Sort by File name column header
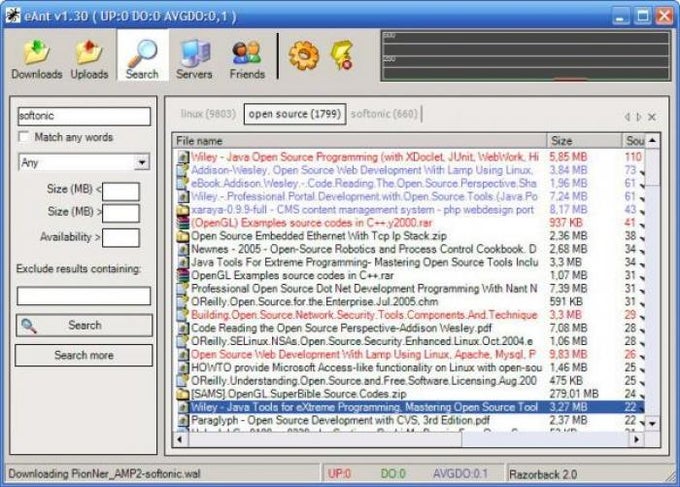Screen dimensions: 680x487 (x=360, y=141)
